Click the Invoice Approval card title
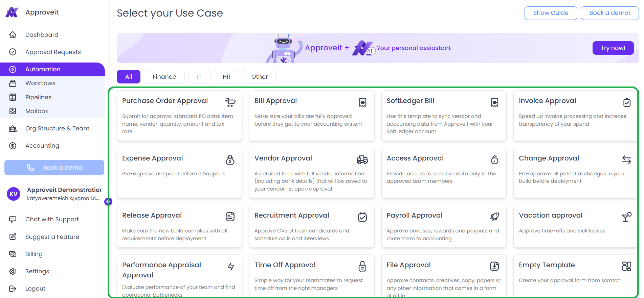Screen dimensions: 644x298 tap(547, 101)
